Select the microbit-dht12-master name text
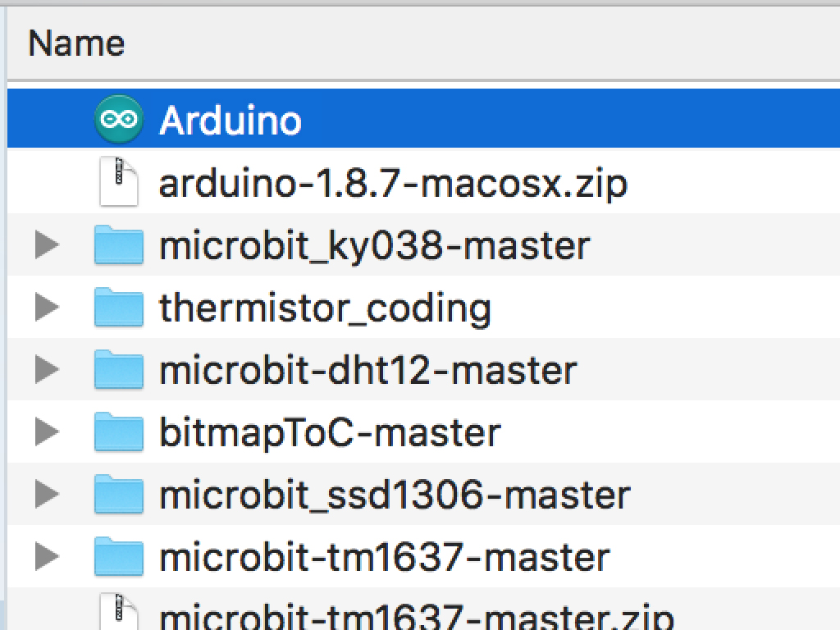The image size is (840, 630). coord(368,370)
